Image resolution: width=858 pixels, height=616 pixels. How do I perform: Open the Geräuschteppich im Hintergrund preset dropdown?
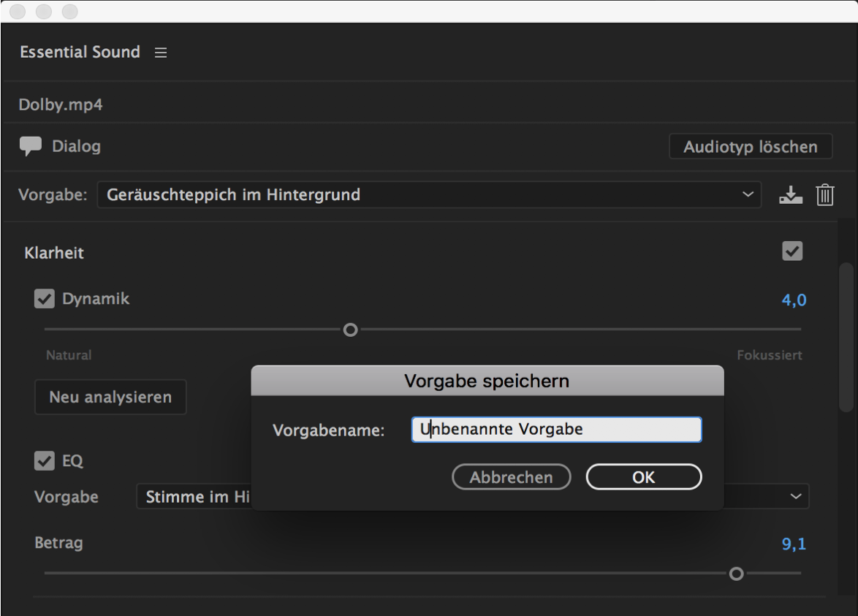coord(428,195)
